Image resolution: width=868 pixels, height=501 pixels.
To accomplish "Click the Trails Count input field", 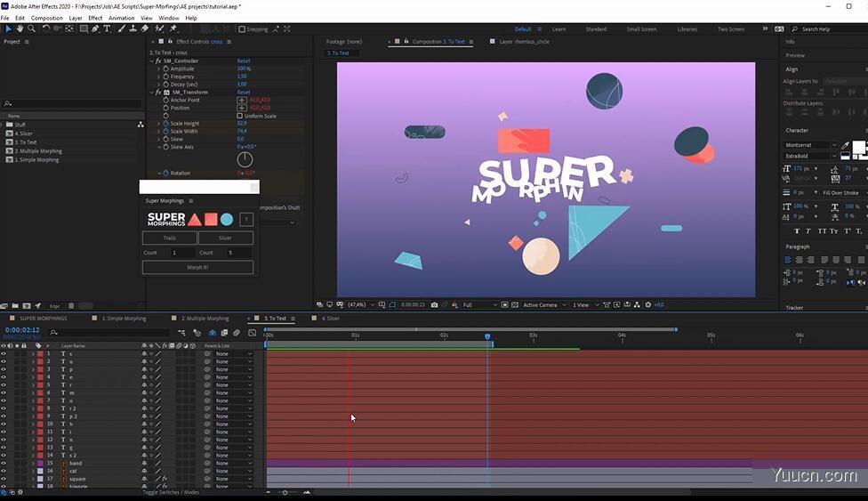I will (x=182, y=253).
